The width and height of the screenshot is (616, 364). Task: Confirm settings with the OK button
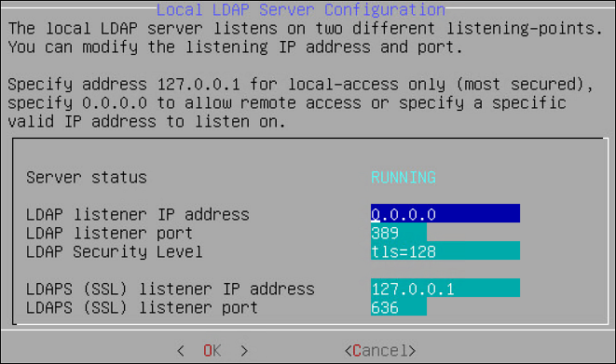tap(212, 350)
